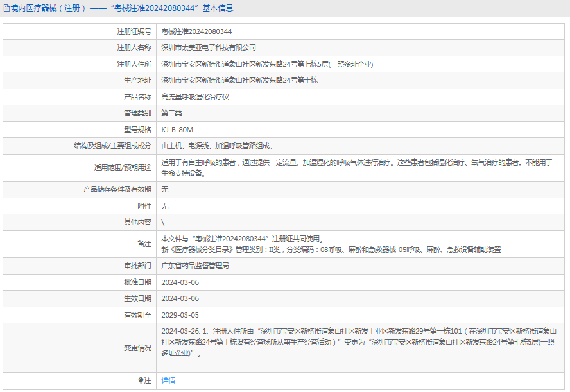
Task: Click the 附件 label
Action: pyautogui.click(x=144, y=206)
